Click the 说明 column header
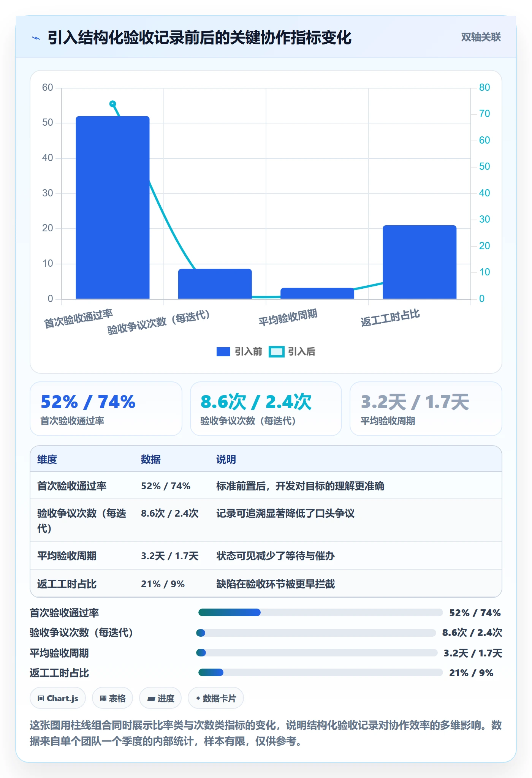The height and width of the screenshot is (778, 532). [226, 459]
